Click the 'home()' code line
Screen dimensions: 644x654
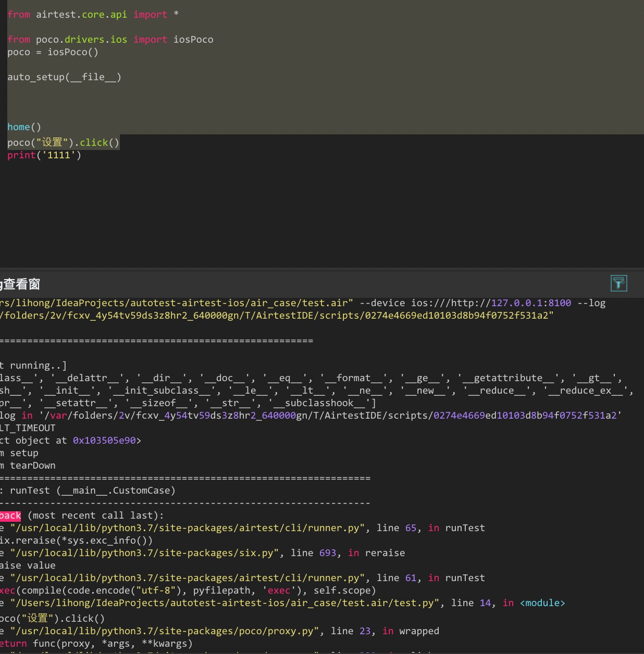click(24, 127)
